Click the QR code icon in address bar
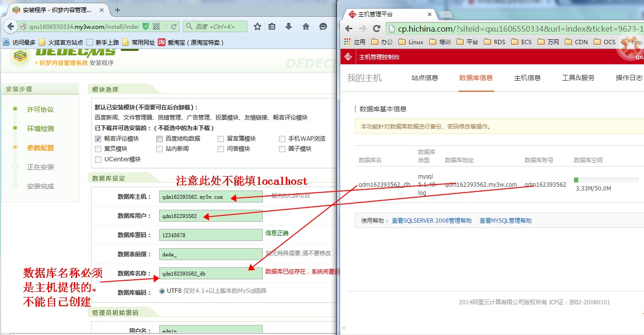 point(156,26)
